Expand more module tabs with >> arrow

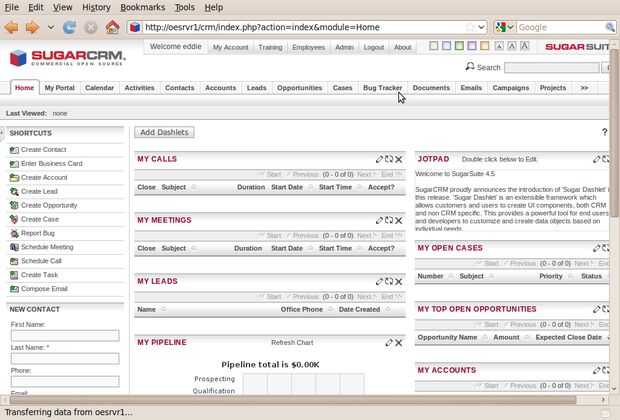coord(584,88)
